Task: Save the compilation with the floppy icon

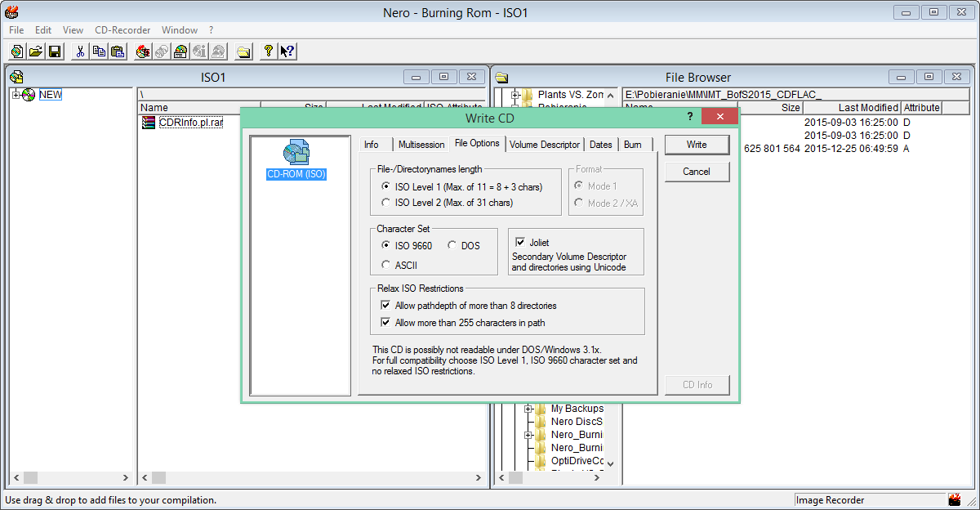Action: pyautogui.click(x=55, y=51)
